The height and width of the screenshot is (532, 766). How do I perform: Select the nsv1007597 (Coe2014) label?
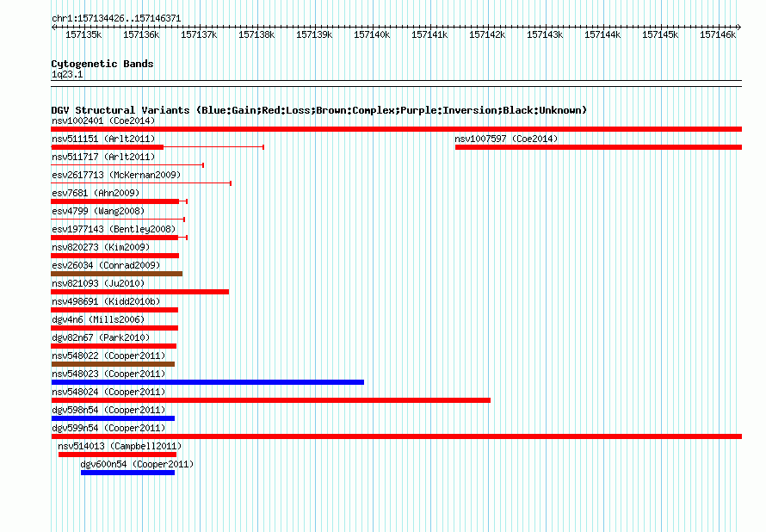[x=506, y=139]
